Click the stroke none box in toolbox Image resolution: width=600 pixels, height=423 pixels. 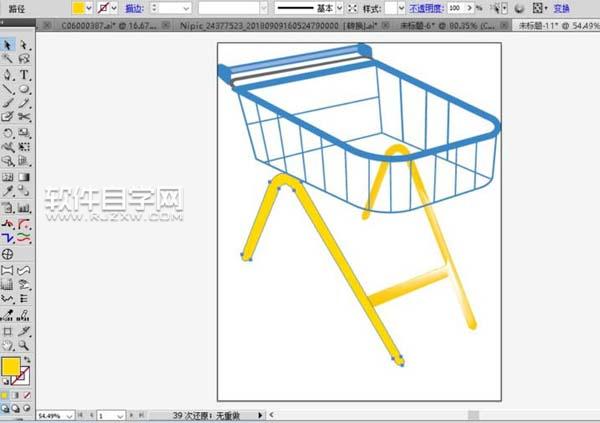point(22,377)
